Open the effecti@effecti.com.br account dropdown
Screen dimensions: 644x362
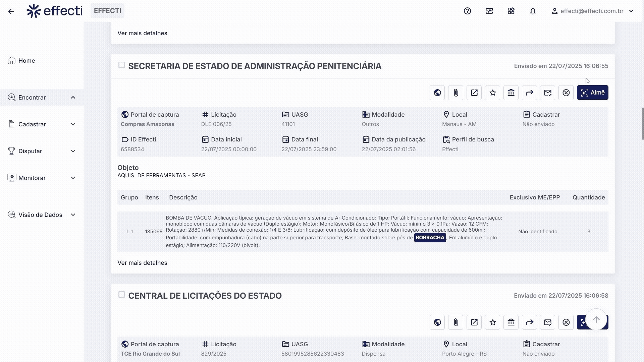[592, 11]
